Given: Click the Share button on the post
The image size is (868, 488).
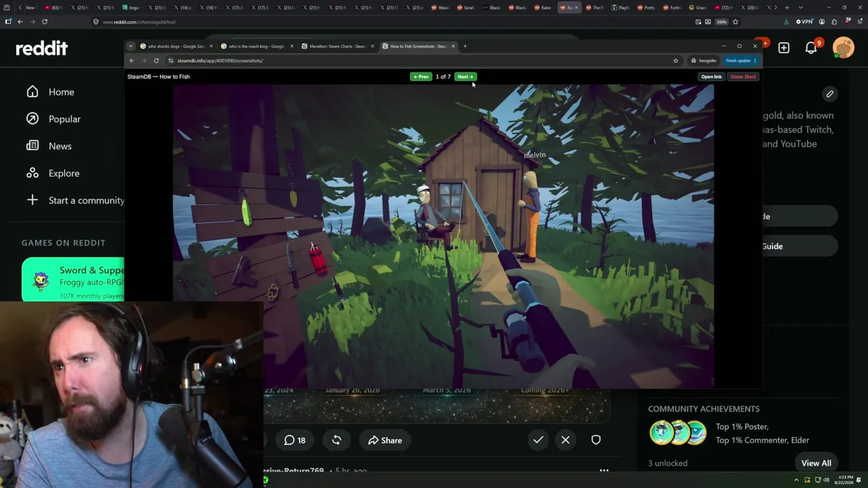Looking at the screenshot, I should pyautogui.click(x=385, y=441).
